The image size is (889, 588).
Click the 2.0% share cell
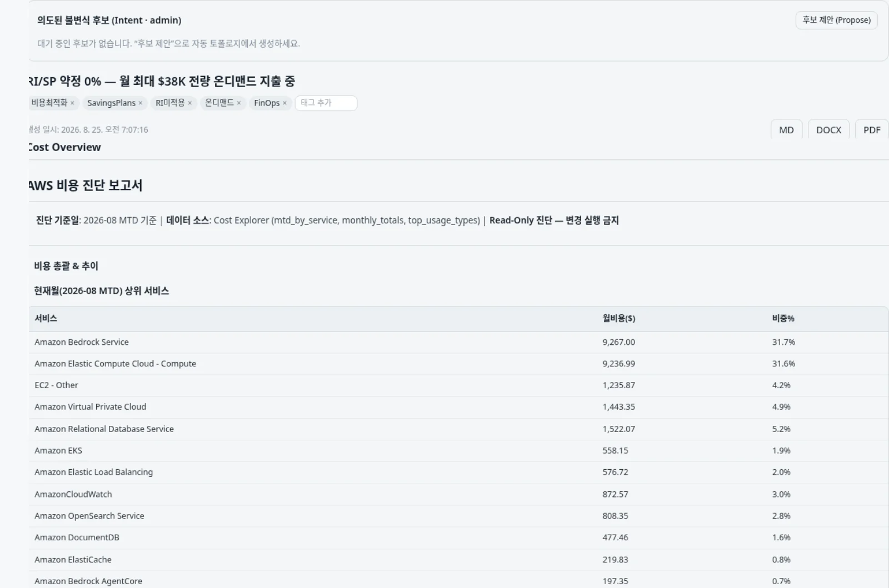point(781,473)
